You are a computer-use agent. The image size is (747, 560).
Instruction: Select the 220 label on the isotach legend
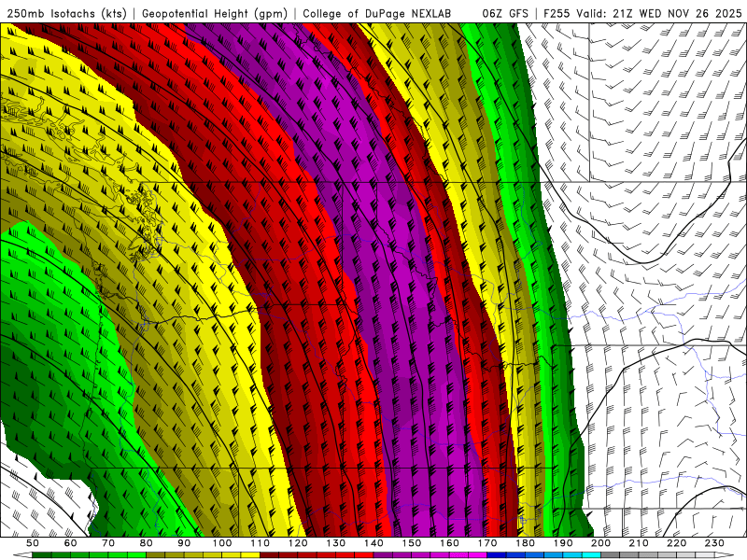coord(676,543)
